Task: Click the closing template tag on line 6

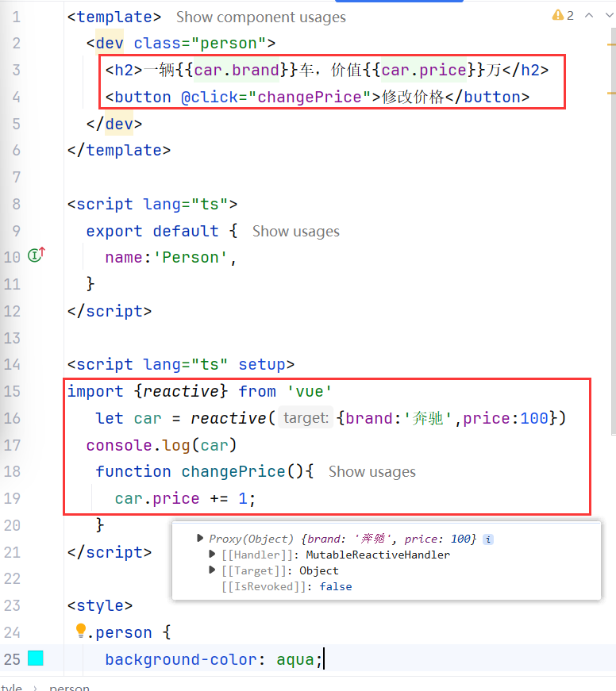Action: (x=118, y=150)
